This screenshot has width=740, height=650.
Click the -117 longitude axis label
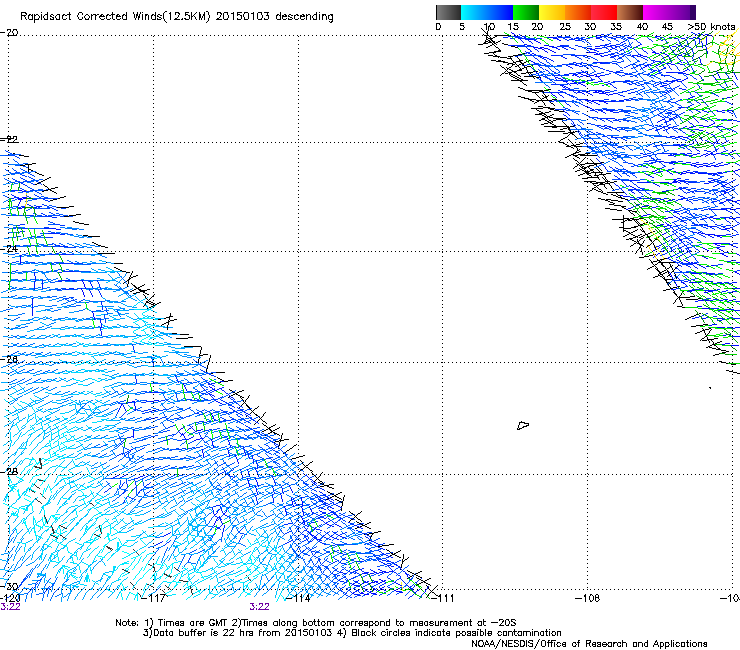pos(154,598)
